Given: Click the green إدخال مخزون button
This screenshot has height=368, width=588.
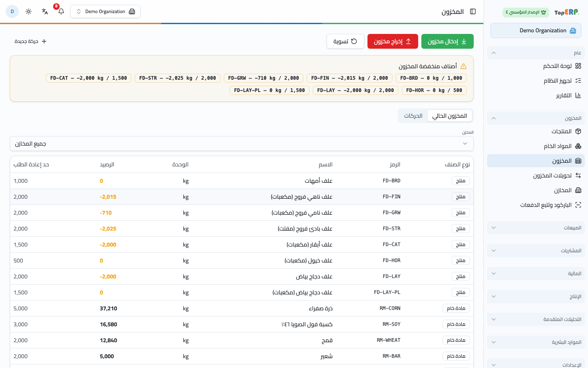Looking at the screenshot, I should click(x=448, y=41).
